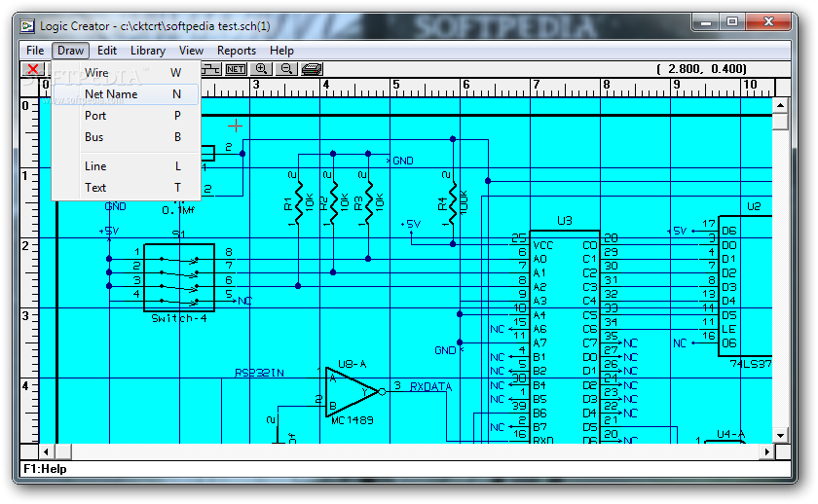Image resolution: width=818 pixels, height=504 pixels.
Task: Choose Port from the Draw menu
Action: tap(127, 116)
